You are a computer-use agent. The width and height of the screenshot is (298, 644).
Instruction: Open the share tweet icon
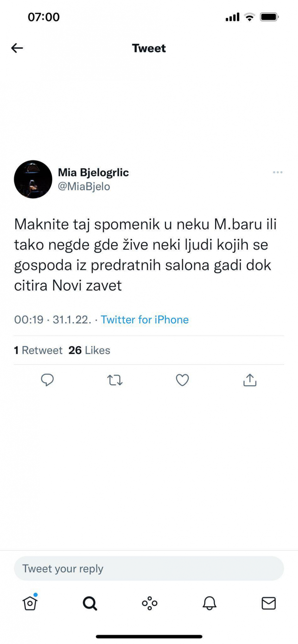click(x=250, y=381)
